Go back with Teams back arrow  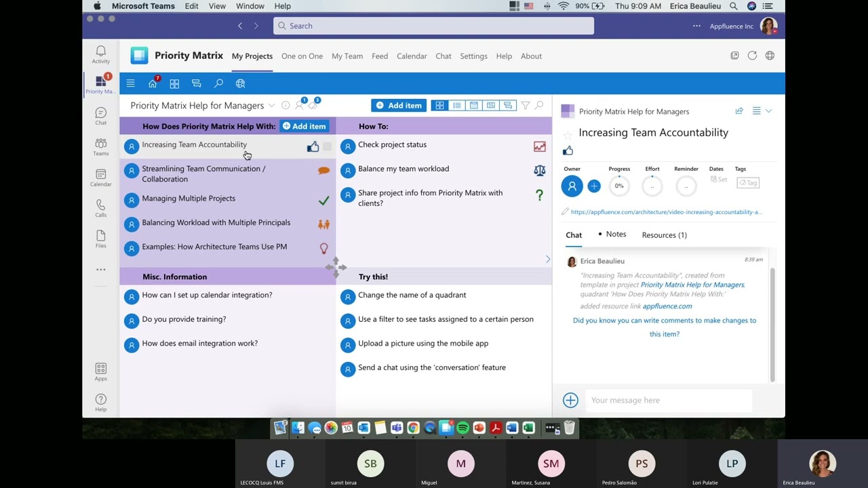[240, 26]
